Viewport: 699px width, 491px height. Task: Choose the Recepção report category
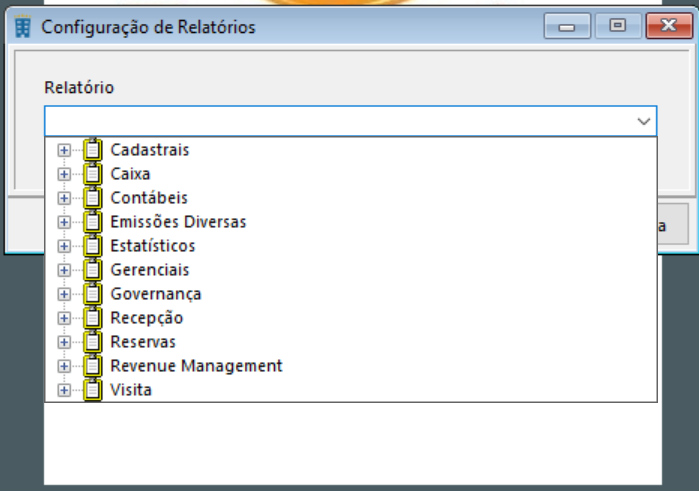pyautogui.click(x=147, y=318)
